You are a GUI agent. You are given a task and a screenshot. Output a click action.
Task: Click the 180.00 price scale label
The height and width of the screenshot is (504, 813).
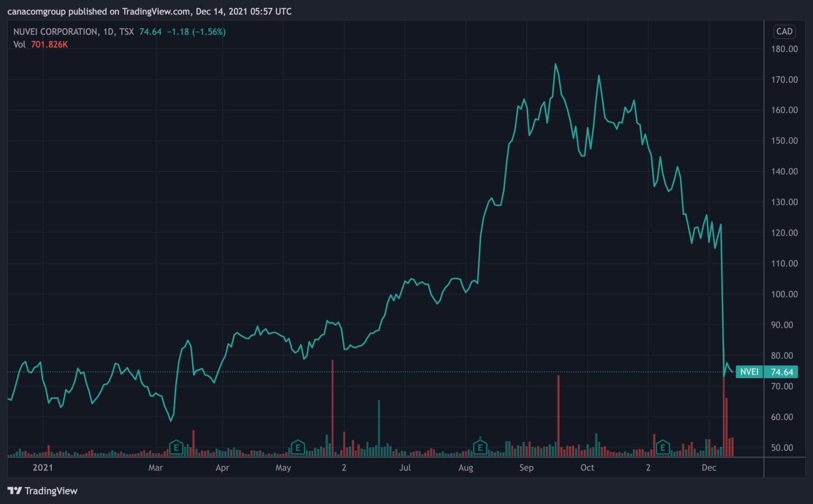point(784,49)
